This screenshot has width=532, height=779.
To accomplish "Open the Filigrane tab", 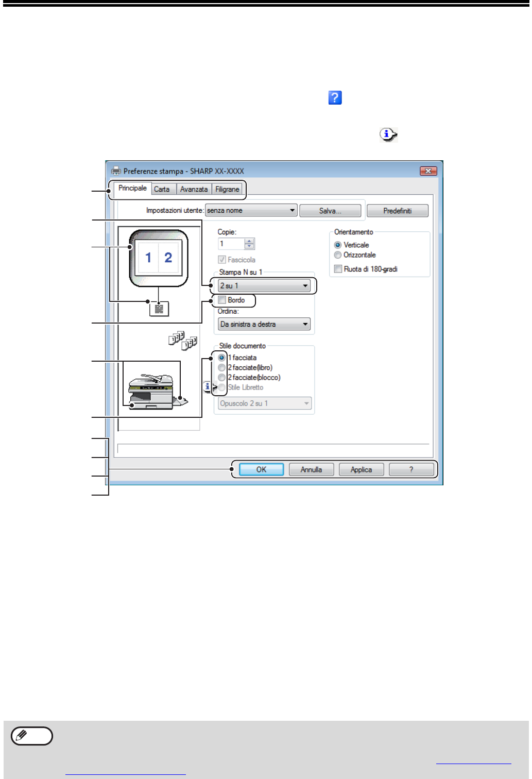I will pyautogui.click(x=227, y=189).
